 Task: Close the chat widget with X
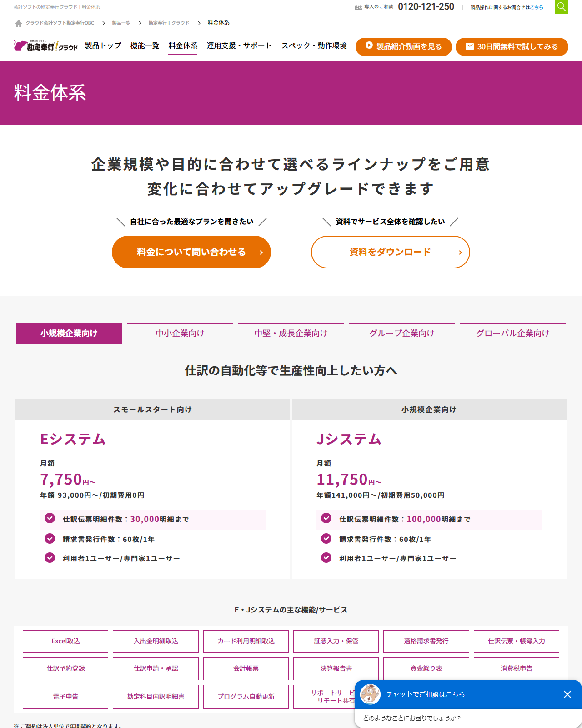(x=567, y=694)
